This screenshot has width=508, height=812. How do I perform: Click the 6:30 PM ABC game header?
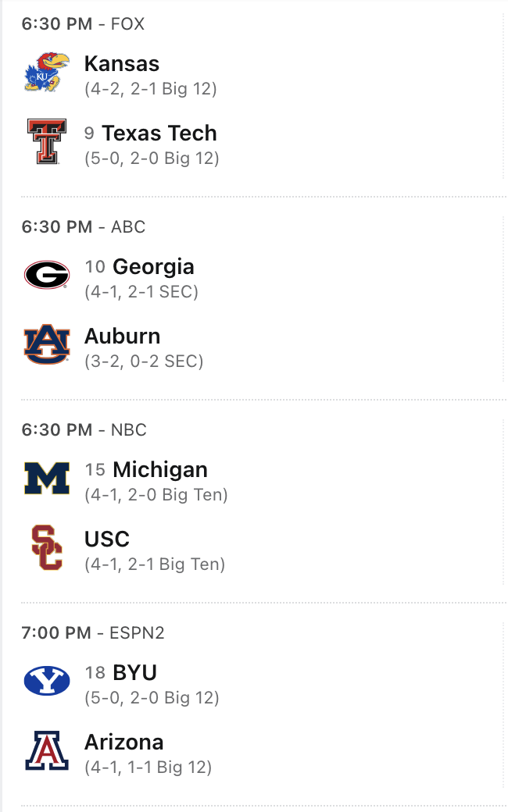click(83, 227)
